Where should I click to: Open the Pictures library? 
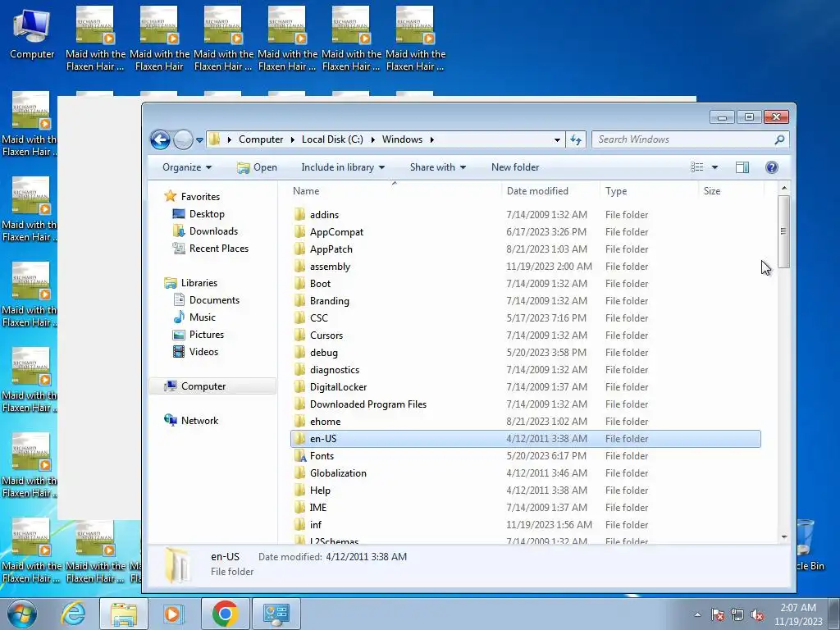[198, 335]
